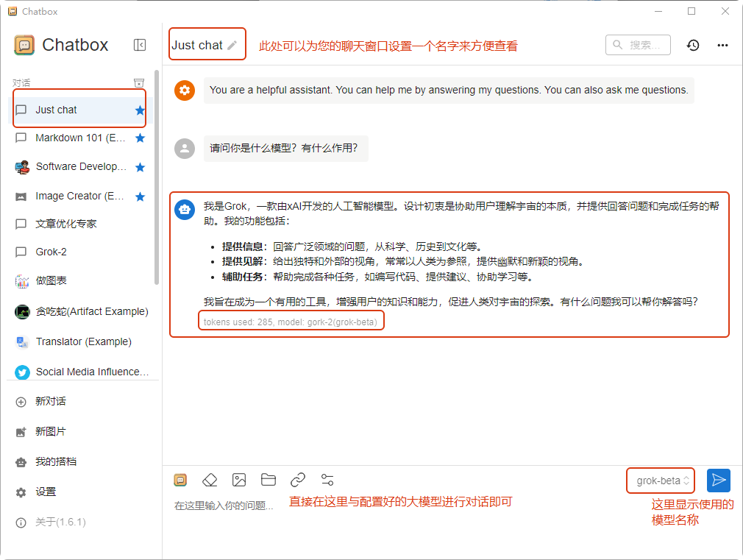Click the Chatbox logo in the sidebar
This screenshot has width=743, height=560.
click(24, 45)
